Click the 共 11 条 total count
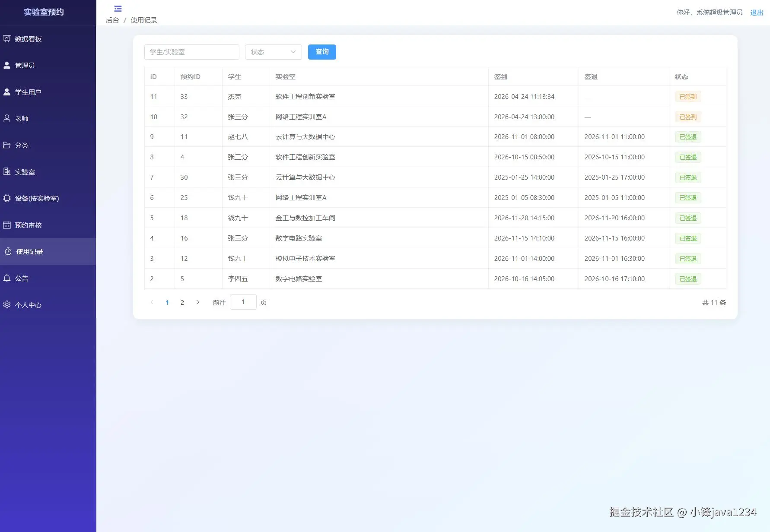This screenshot has height=532, width=770. (x=714, y=303)
